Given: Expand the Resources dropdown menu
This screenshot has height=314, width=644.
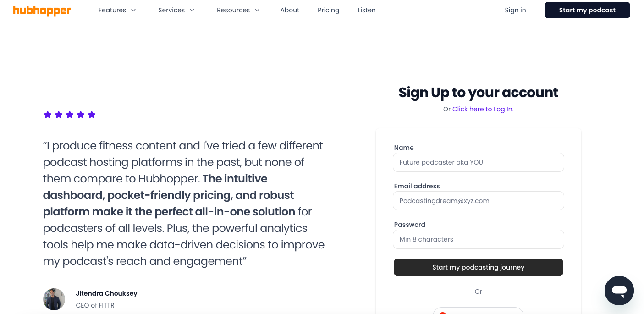Looking at the screenshot, I should 238,10.
